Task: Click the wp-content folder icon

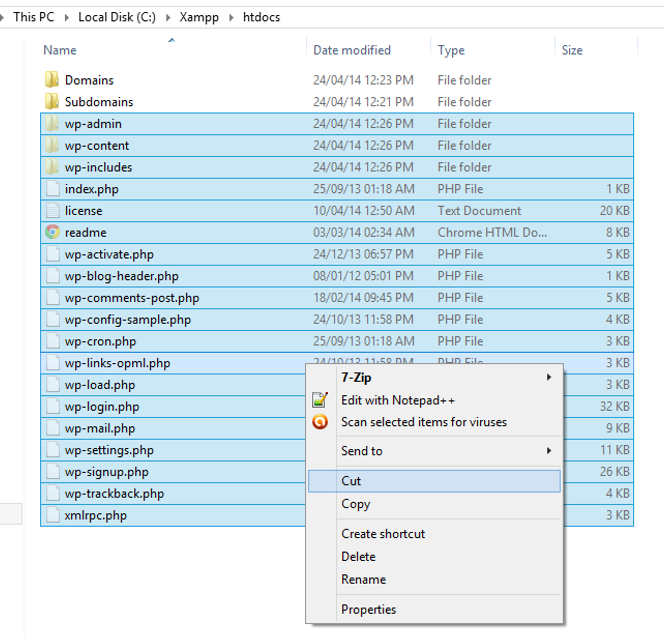Action: 52,145
